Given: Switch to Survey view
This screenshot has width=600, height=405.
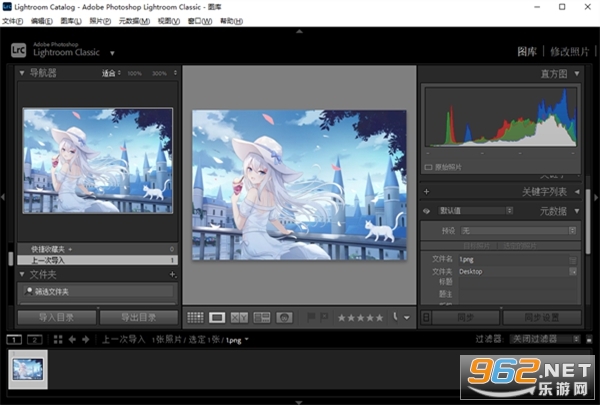Looking at the screenshot, I should click(x=262, y=317).
